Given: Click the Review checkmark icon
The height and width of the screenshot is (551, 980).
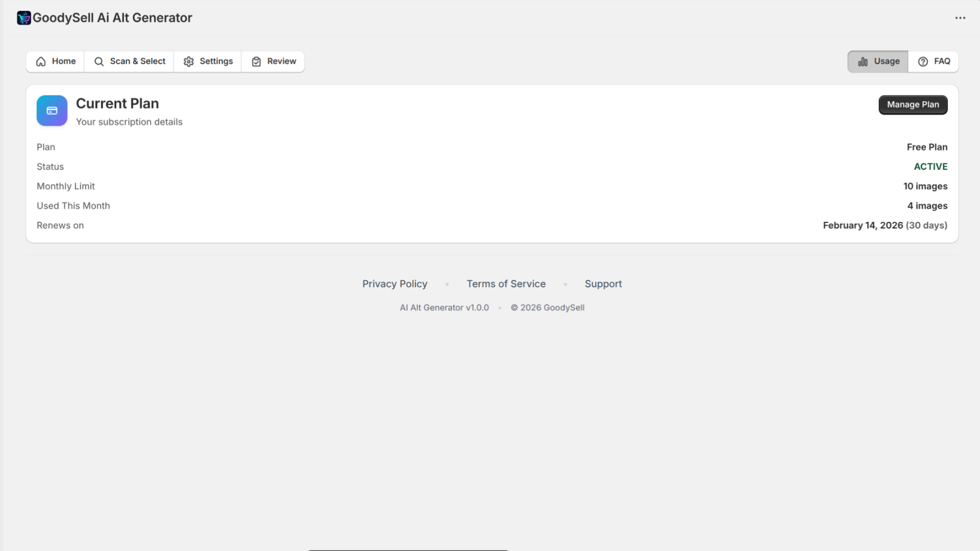Looking at the screenshot, I should pyautogui.click(x=257, y=61).
